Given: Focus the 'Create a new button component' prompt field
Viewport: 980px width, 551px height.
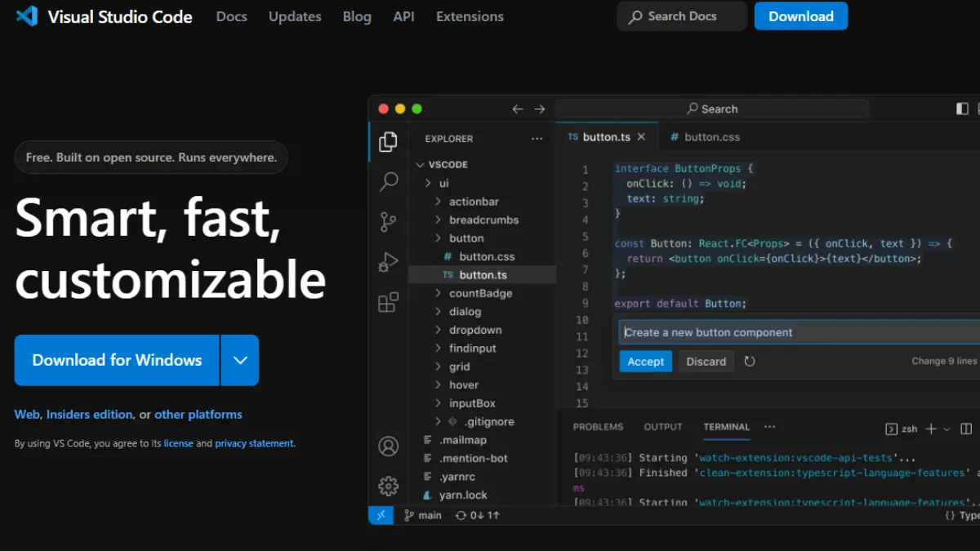Looking at the screenshot, I should click(x=800, y=332).
